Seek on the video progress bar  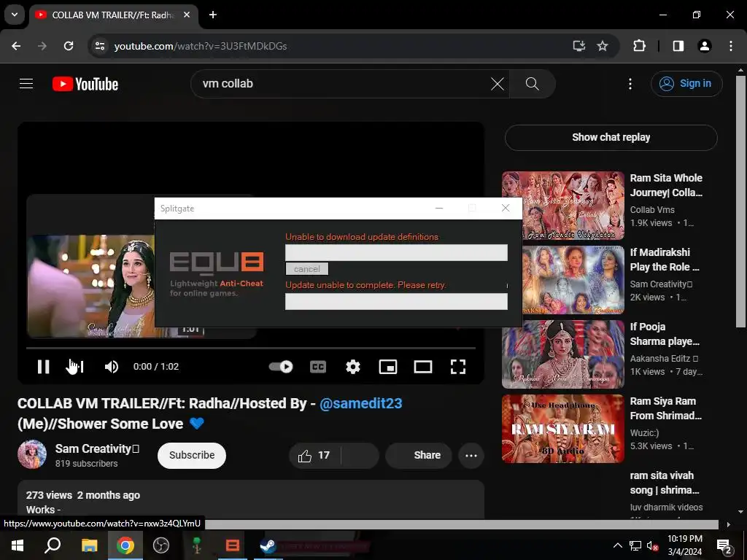251,348
